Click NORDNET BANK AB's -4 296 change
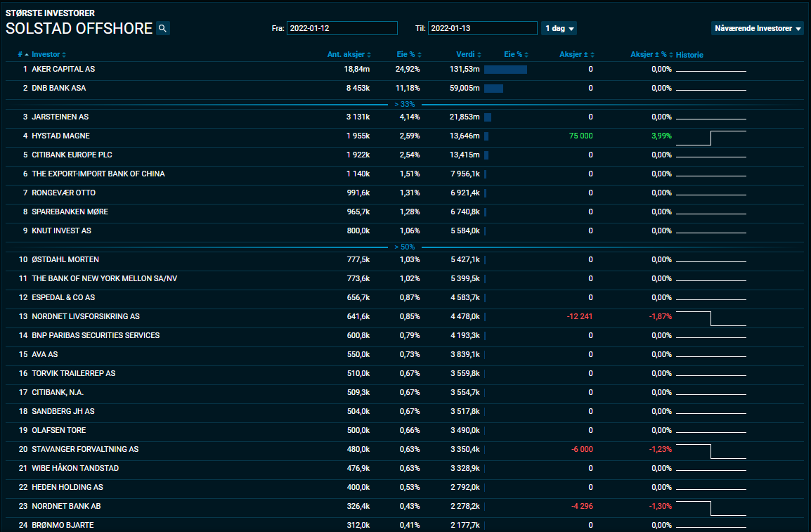Viewport: 811px width, 532px height. [582, 506]
